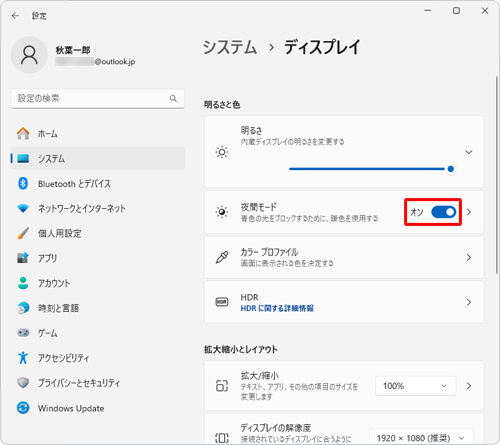Maximize the Settings window
The width and height of the screenshot is (500, 445).
pos(456,11)
